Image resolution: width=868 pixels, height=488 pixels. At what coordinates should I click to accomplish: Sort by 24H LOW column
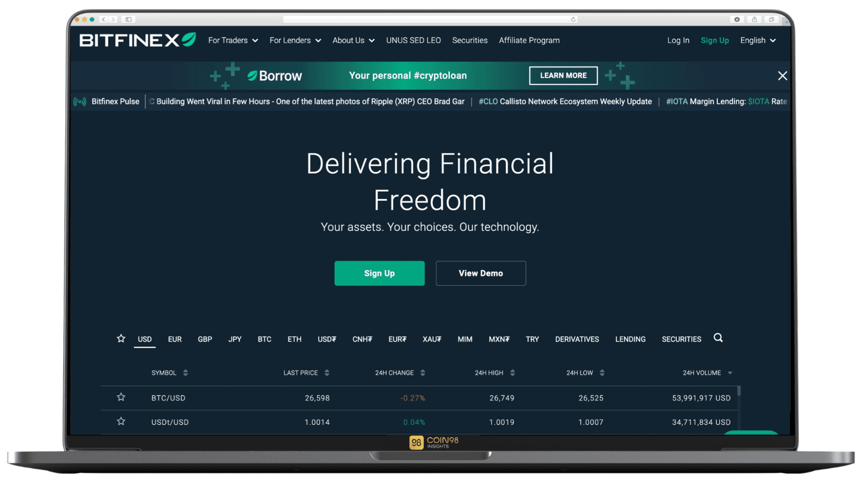pos(585,373)
